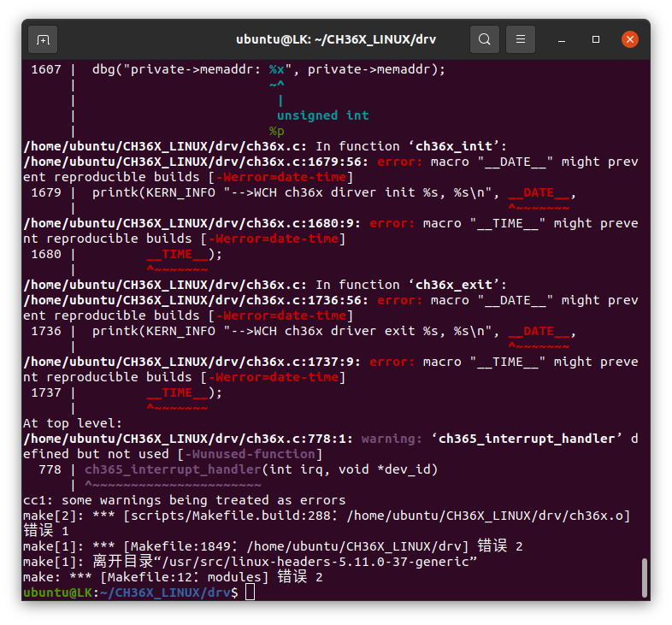Click the linux-headers-5.11.0-37-generic path
The image size is (672, 625).
click(x=319, y=562)
